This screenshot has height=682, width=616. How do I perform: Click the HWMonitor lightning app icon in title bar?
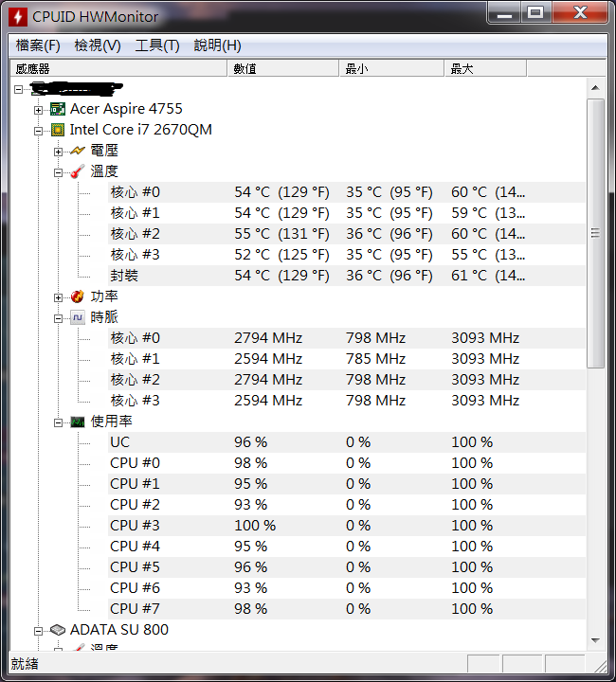click(18, 16)
